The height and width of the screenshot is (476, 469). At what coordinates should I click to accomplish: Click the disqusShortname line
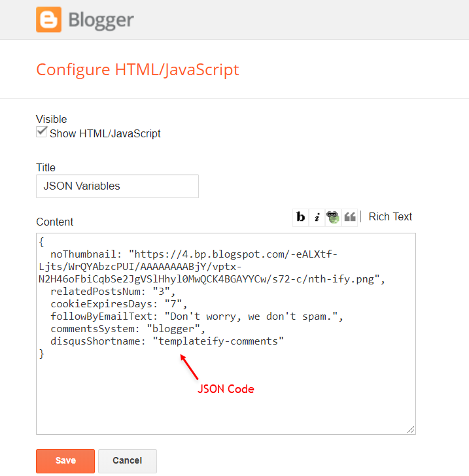(x=167, y=341)
